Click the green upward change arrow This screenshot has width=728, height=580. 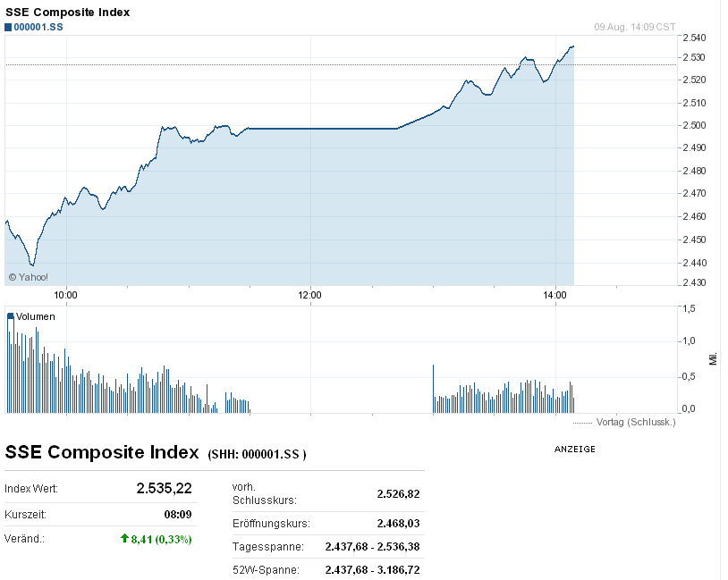point(124,538)
